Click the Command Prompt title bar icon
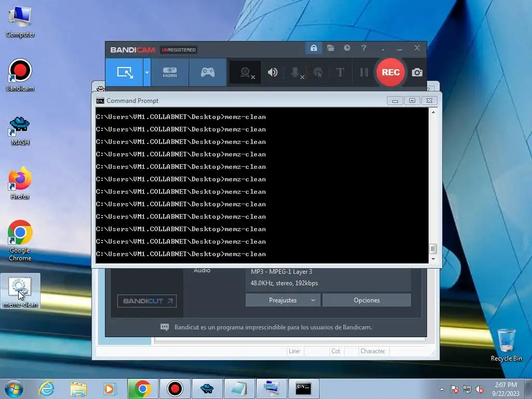 pos(100,101)
